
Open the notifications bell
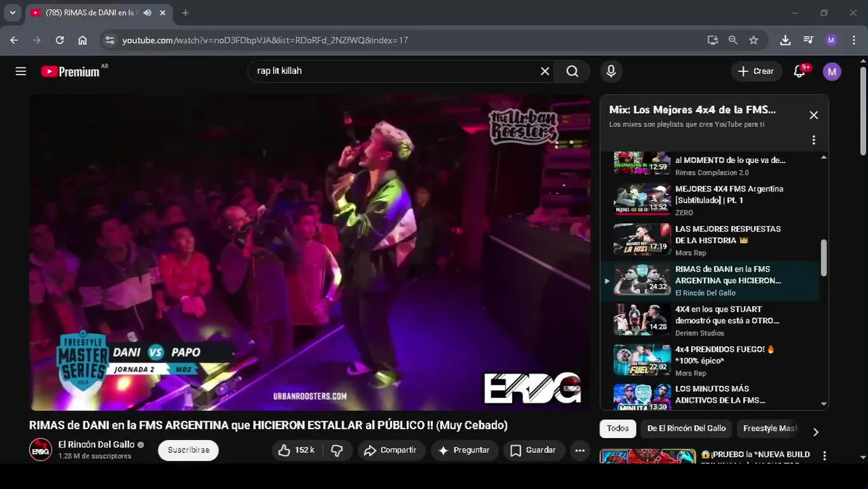(800, 71)
